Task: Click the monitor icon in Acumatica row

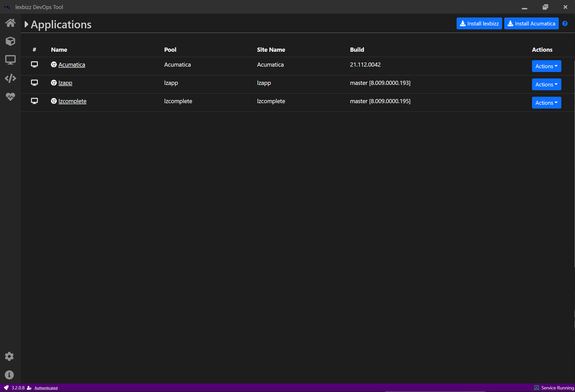Action: [x=34, y=64]
